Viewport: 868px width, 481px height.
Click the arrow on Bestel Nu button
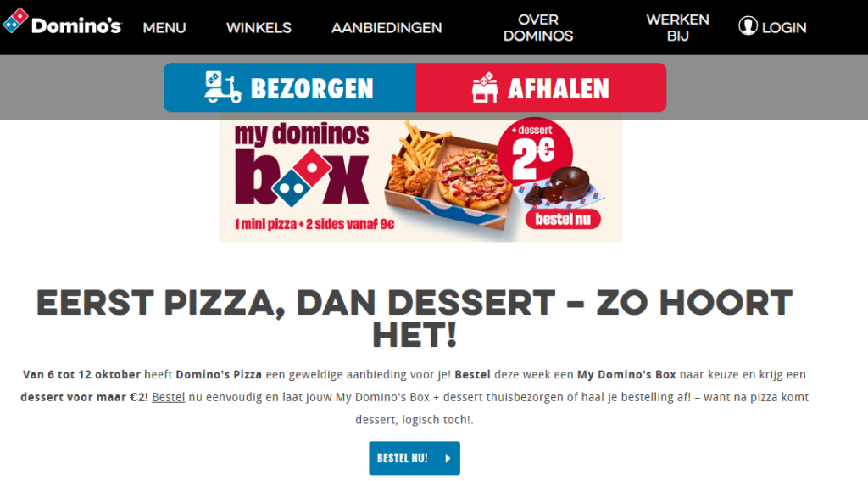click(448, 458)
